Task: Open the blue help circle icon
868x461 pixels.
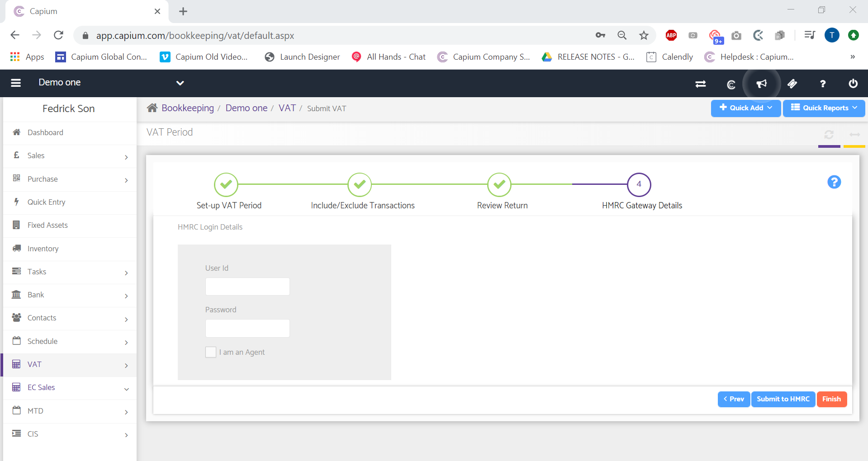Action: click(x=834, y=182)
